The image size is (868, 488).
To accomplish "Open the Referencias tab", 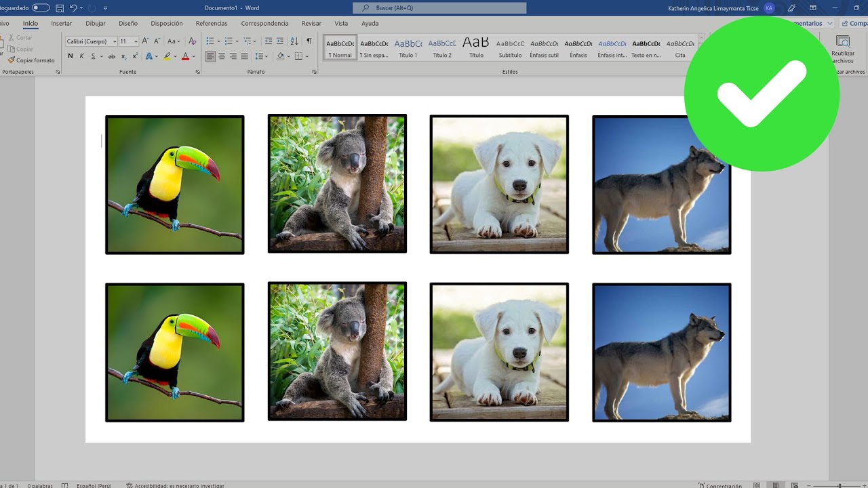I will tap(212, 23).
